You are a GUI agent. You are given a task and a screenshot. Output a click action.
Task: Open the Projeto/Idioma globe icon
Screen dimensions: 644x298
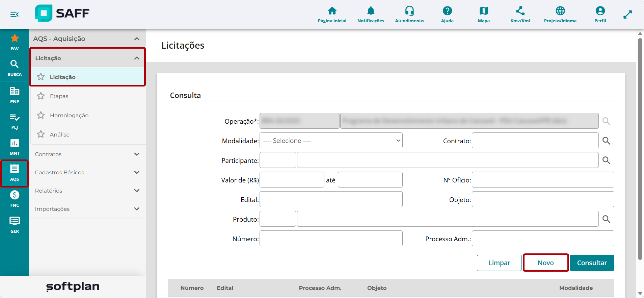[x=560, y=11]
